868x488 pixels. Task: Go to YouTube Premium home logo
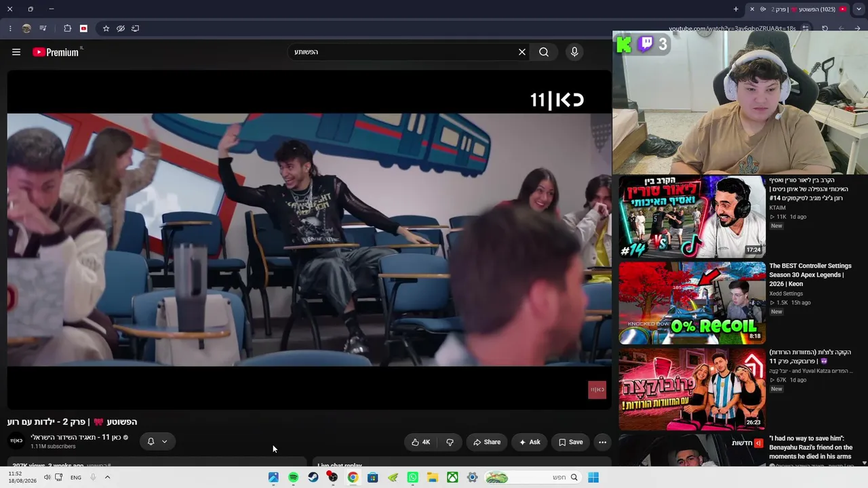[x=56, y=52]
